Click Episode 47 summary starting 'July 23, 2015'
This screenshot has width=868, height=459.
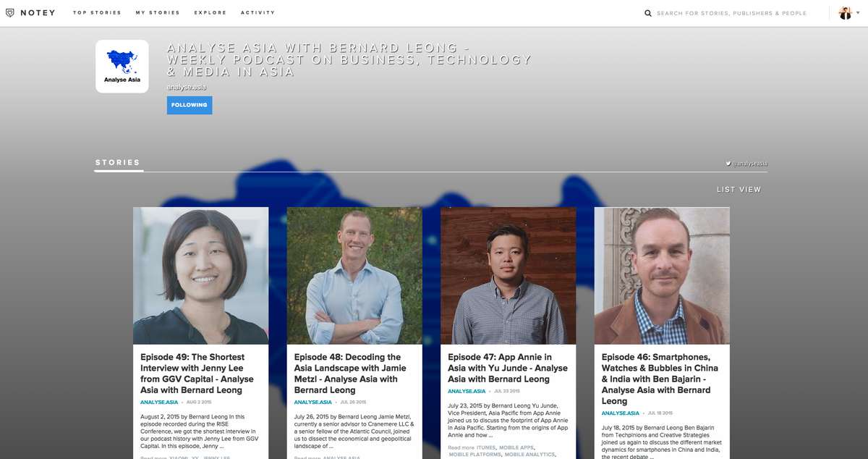[506, 421]
